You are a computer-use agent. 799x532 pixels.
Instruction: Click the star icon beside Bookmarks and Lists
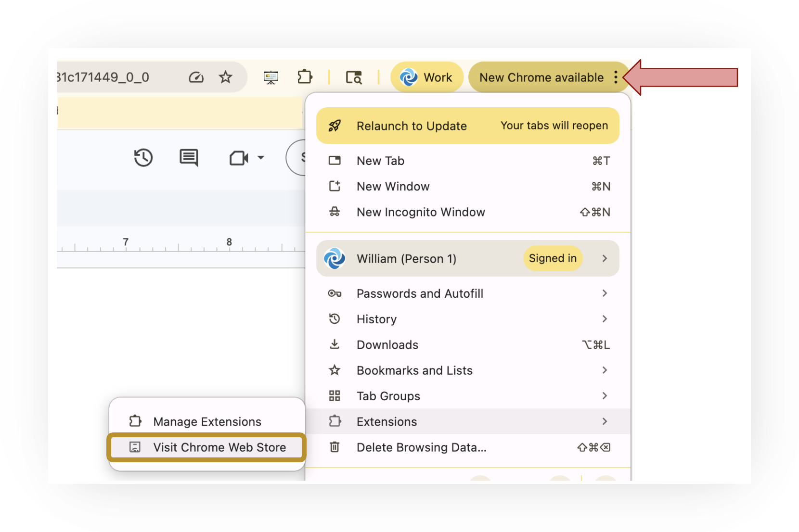click(335, 370)
